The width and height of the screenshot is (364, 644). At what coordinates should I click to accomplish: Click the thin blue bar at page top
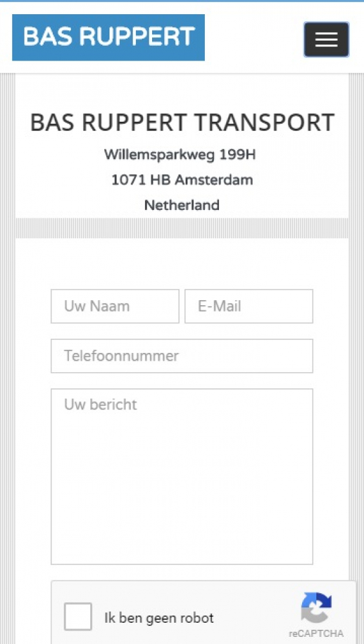[182, 1]
